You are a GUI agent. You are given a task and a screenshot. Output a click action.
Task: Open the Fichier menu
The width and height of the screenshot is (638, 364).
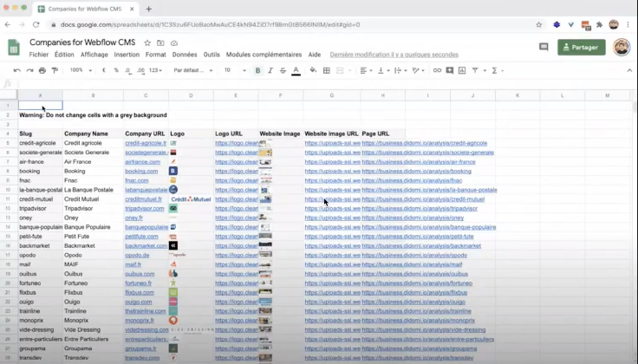click(x=39, y=55)
